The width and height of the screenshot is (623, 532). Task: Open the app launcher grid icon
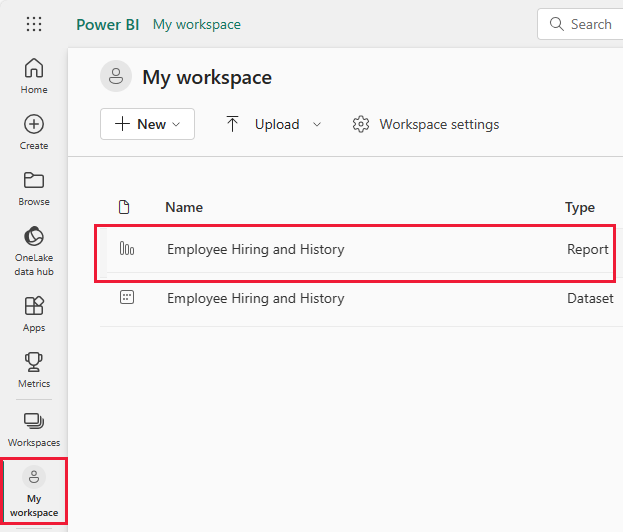[x=34, y=24]
